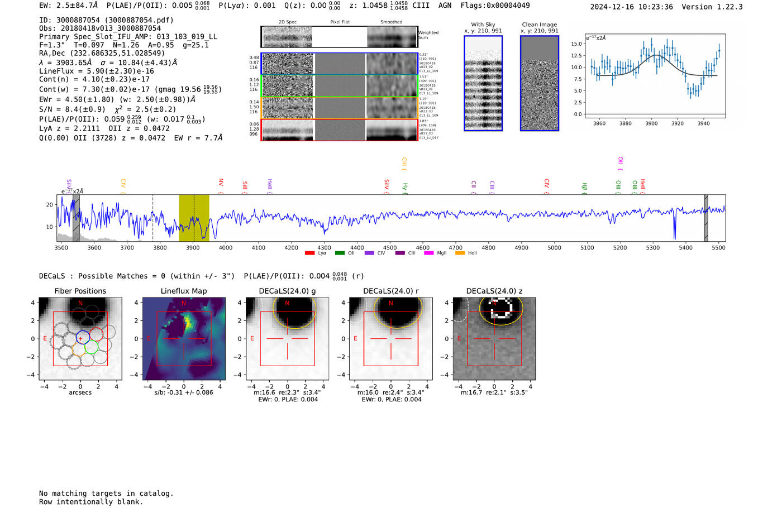Click the blue-bordered 2D fiber spectrum row
782x532 pixels.
(339, 64)
